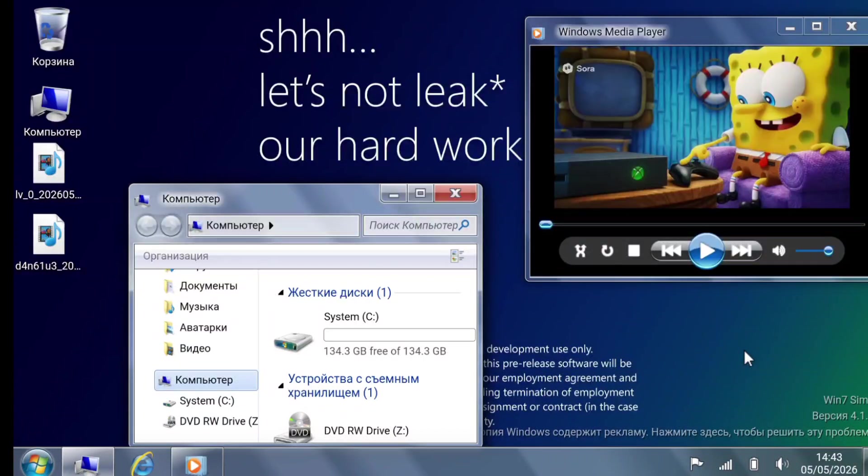The width and height of the screenshot is (868, 476).
Task: Skip to previous track in Media Player
Action: tap(670, 251)
